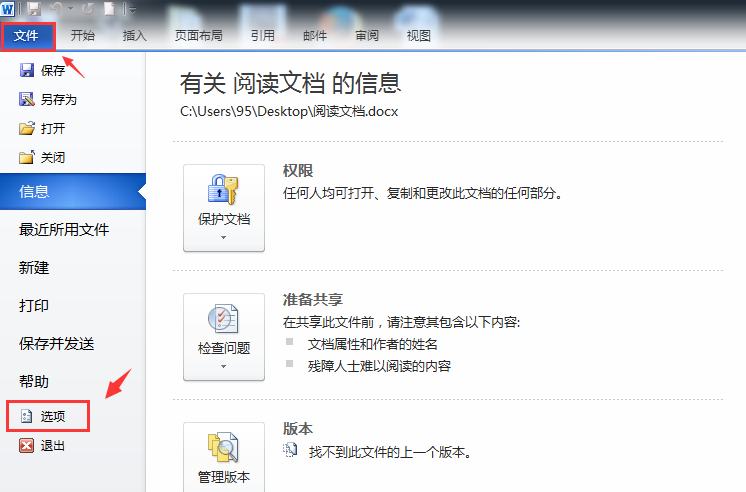Switch to the 插入 ribbon tab

click(134, 36)
